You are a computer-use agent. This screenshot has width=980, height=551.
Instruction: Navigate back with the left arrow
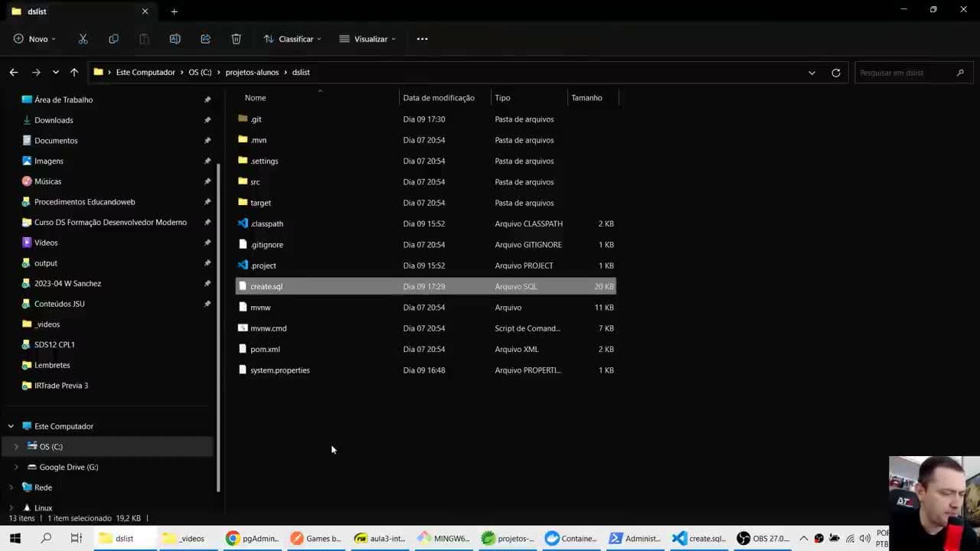pyautogui.click(x=14, y=72)
